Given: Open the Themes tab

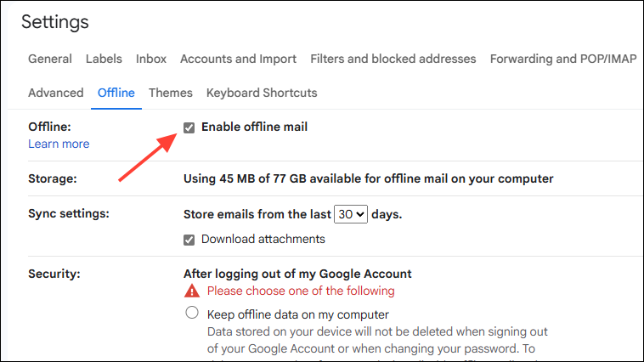Looking at the screenshot, I should point(171,93).
